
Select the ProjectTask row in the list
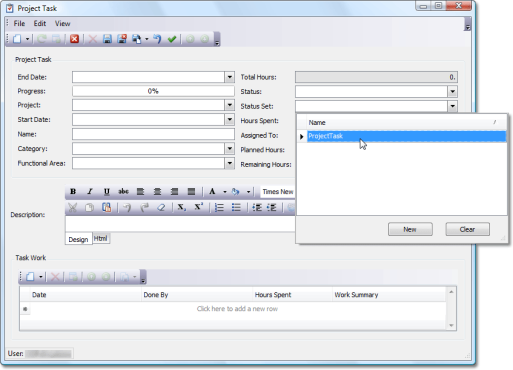coord(406,136)
